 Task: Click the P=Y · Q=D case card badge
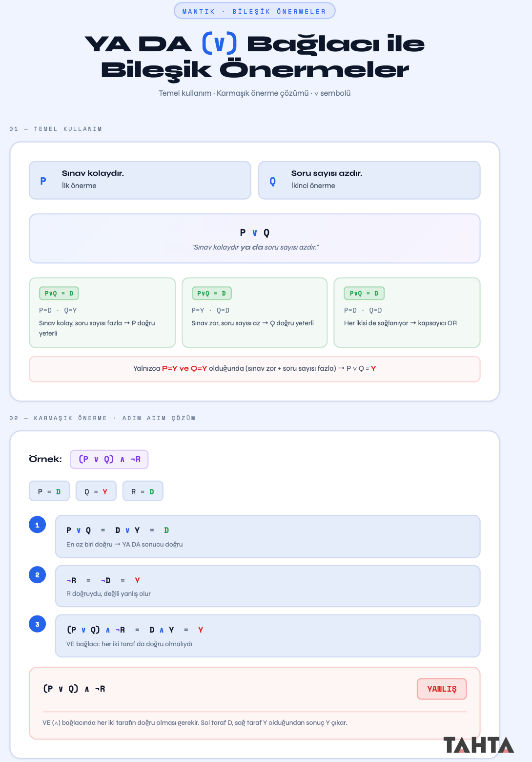click(212, 293)
